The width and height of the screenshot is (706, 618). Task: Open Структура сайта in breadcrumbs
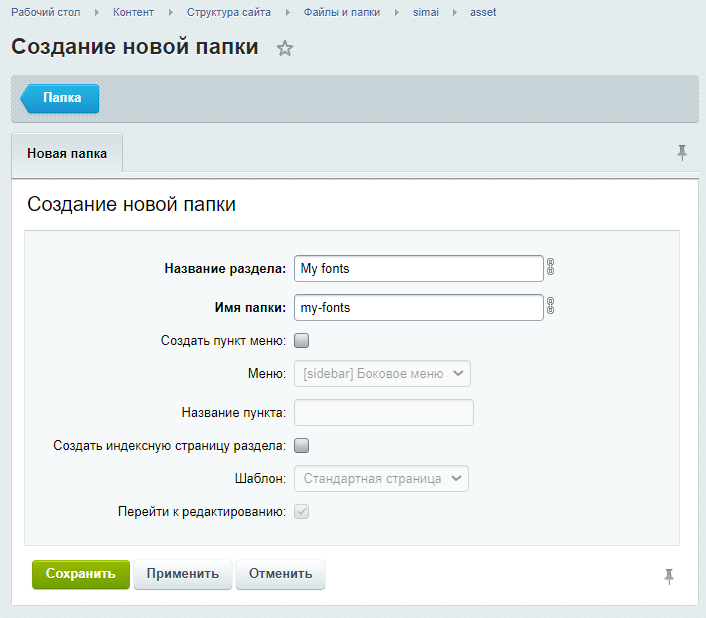click(227, 12)
